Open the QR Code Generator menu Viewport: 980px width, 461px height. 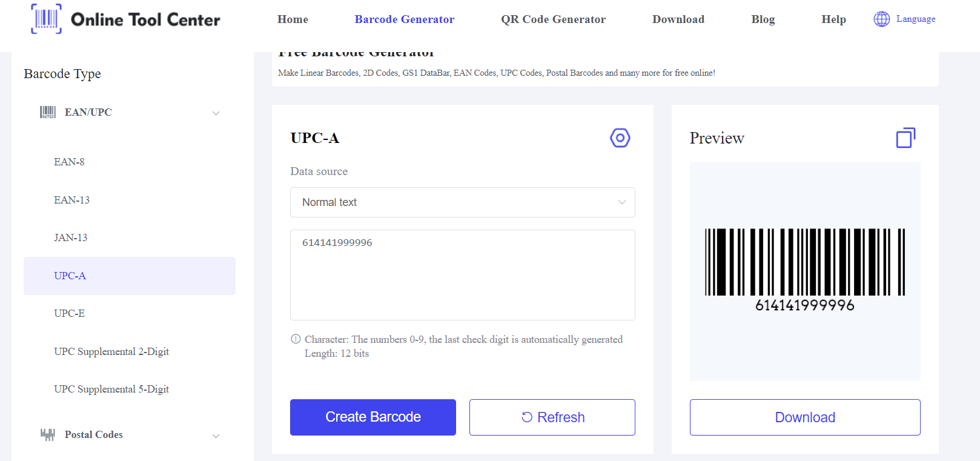click(x=553, y=19)
